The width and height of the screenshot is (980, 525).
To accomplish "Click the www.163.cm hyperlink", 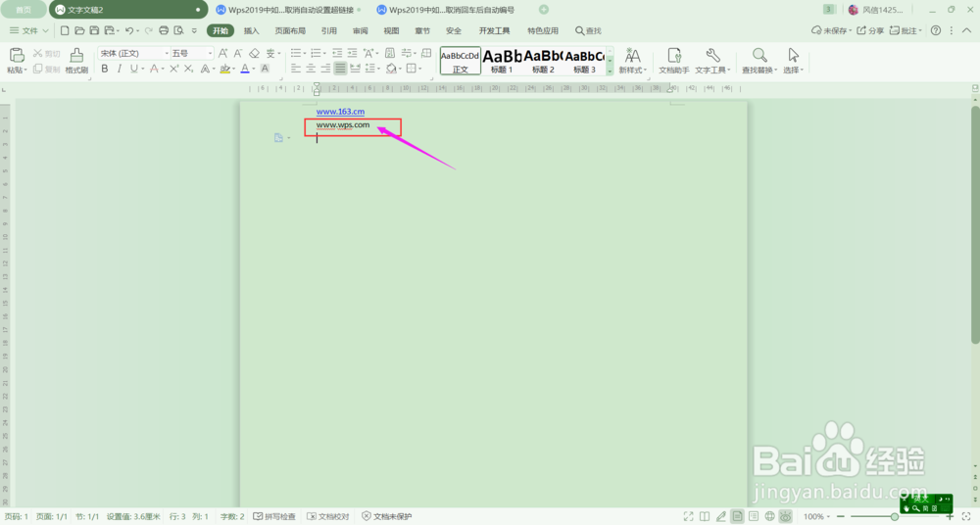I will point(340,112).
